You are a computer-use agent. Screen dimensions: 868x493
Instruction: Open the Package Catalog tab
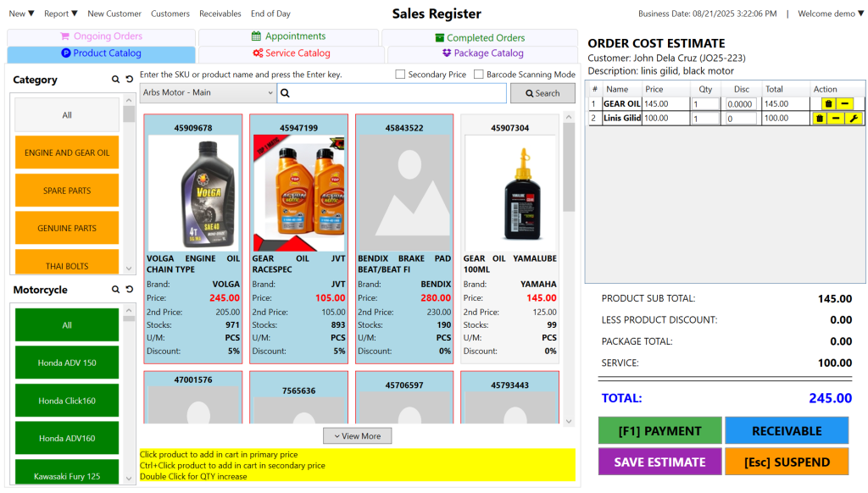point(482,53)
